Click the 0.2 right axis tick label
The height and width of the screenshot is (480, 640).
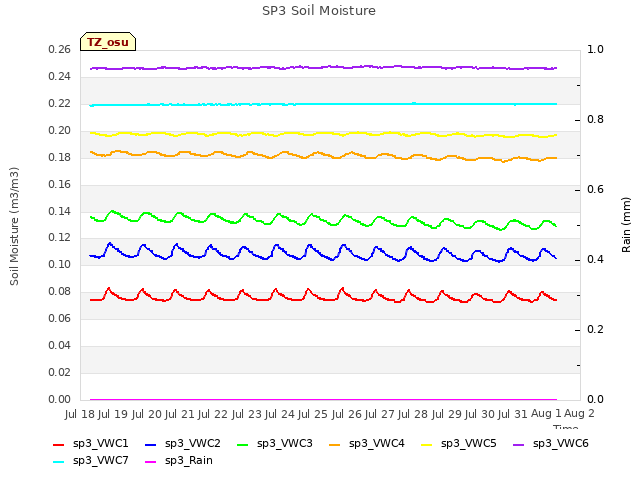point(595,329)
